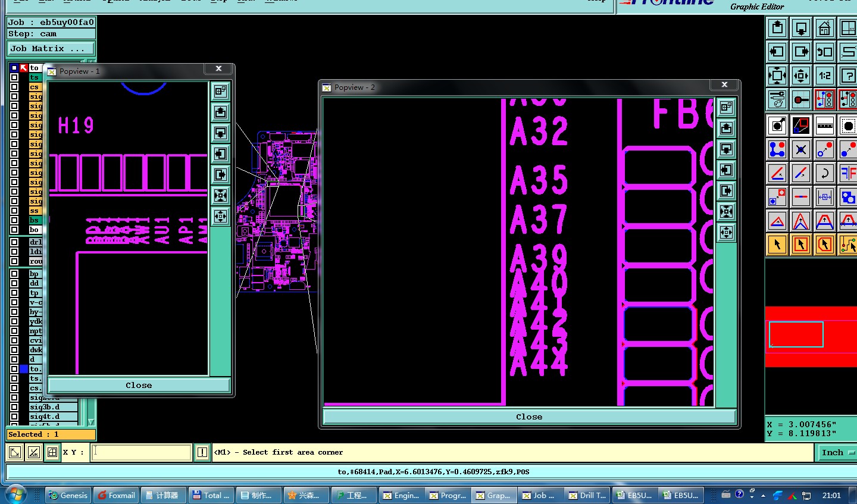Click the blue connected nodes icon
The image size is (857, 504).
[777, 149]
